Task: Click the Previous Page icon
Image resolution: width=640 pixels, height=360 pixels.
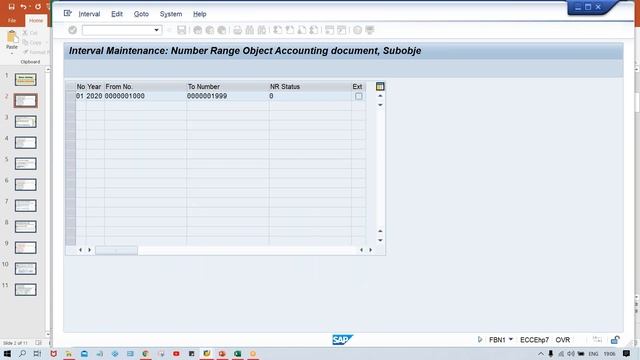Action: (290, 30)
